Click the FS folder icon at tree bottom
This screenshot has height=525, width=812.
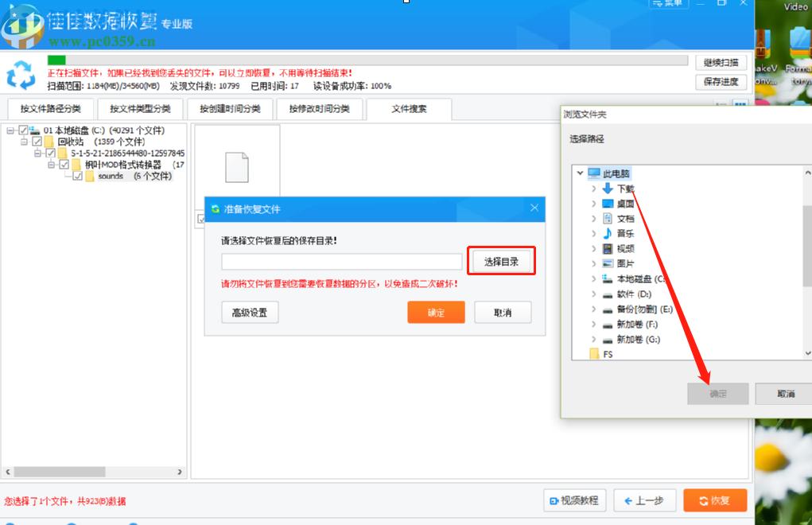593,354
